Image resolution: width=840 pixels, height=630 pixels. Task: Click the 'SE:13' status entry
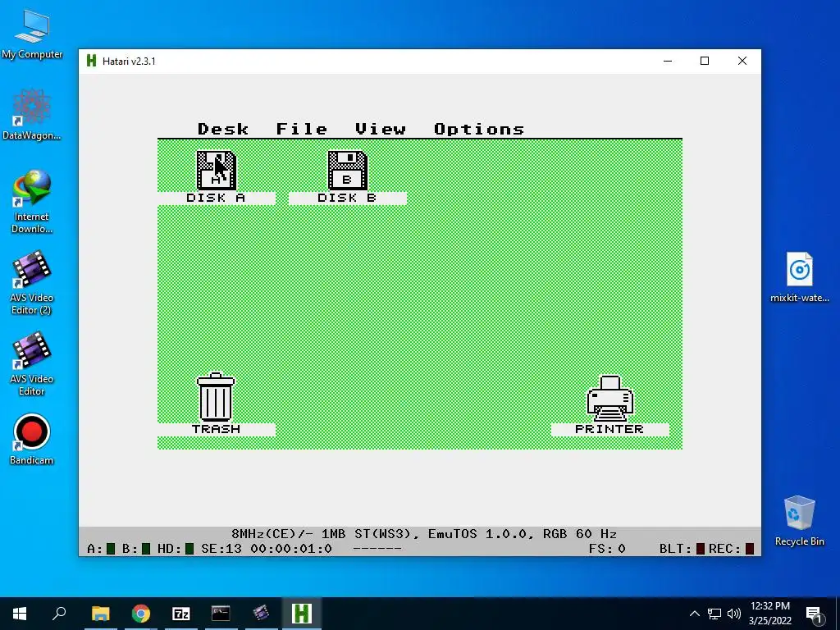[x=221, y=549]
